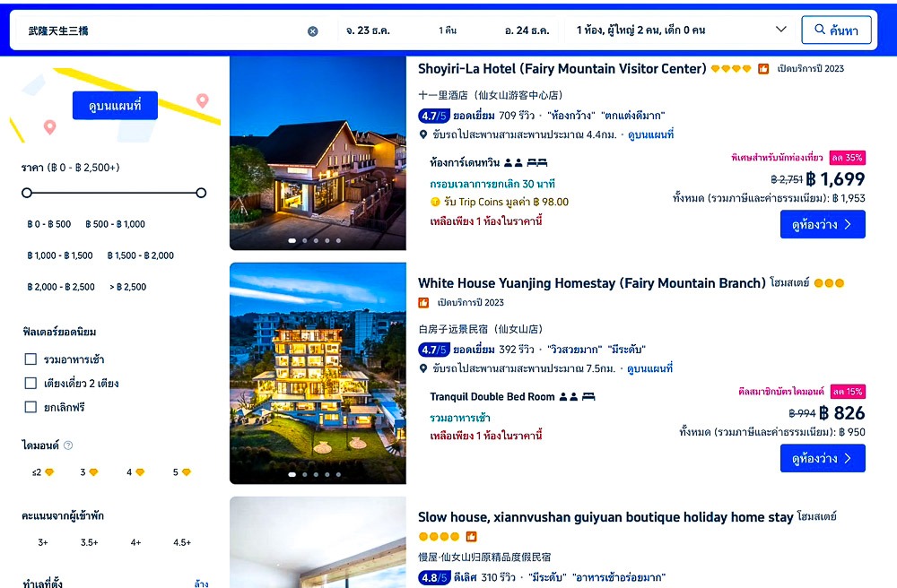This screenshot has height=588, width=897.
Task: Open the check-in date 23 ธ.ค.
Action: [x=370, y=30]
